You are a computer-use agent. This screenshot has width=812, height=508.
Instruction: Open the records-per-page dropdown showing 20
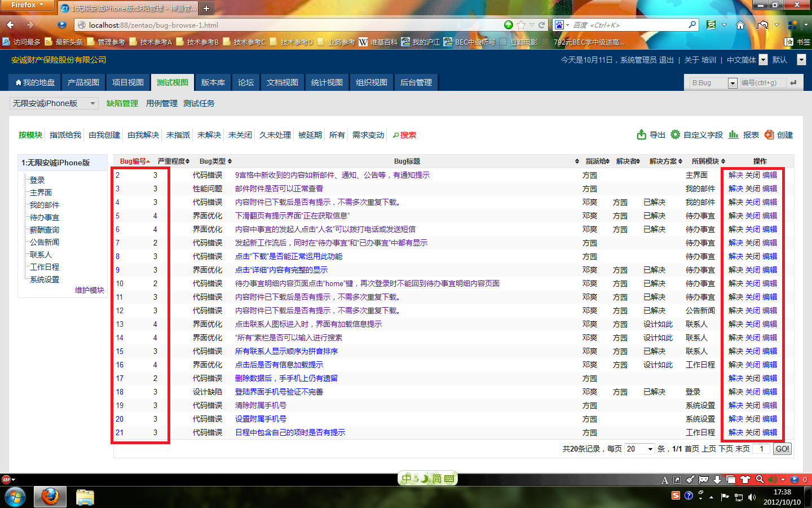(639, 449)
